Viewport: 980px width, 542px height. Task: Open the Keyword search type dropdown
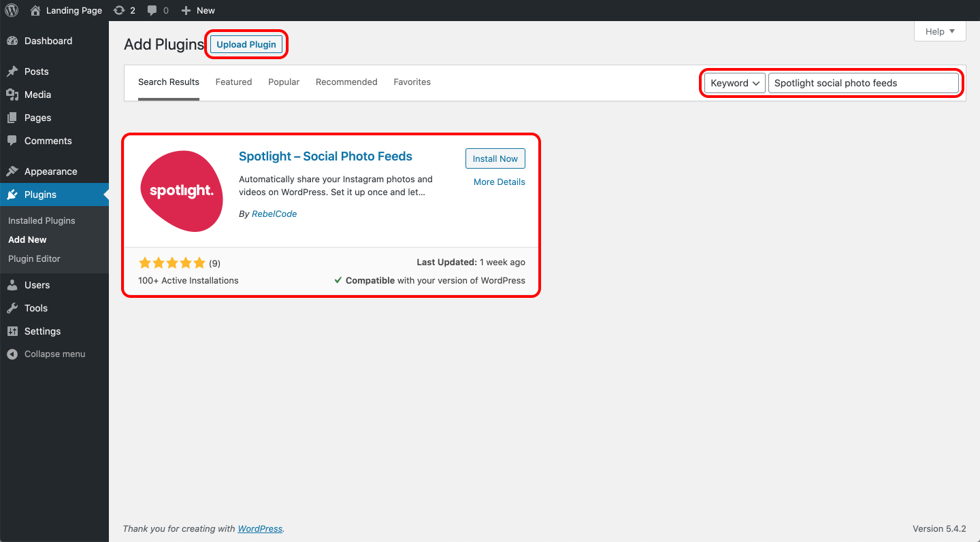click(734, 83)
